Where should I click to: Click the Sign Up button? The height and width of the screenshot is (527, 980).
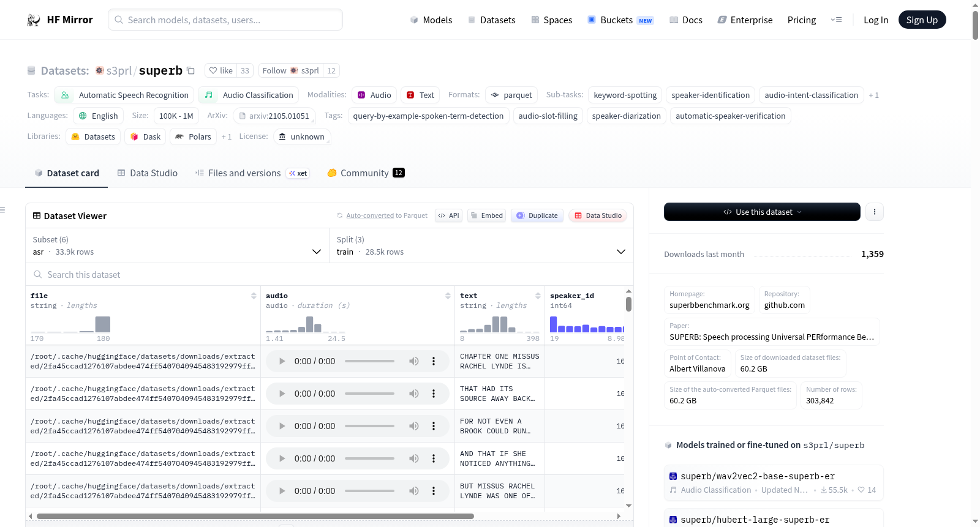(922, 20)
